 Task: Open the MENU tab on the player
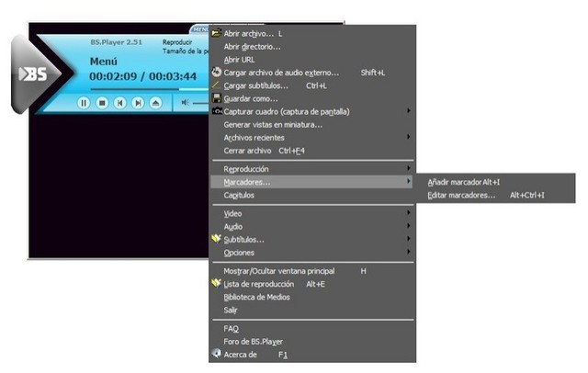[x=200, y=28]
